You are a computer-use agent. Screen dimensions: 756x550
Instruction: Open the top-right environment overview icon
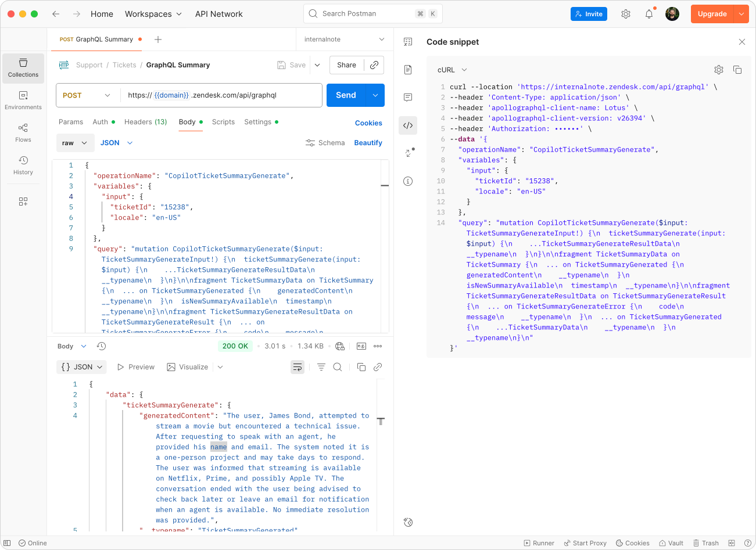tap(408, 42)
